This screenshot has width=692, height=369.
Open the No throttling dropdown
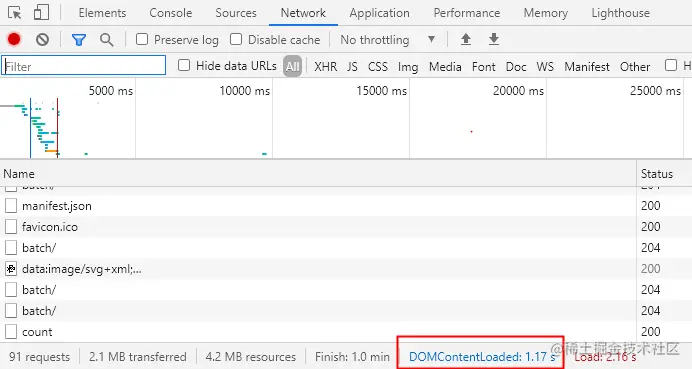point(388,40)
